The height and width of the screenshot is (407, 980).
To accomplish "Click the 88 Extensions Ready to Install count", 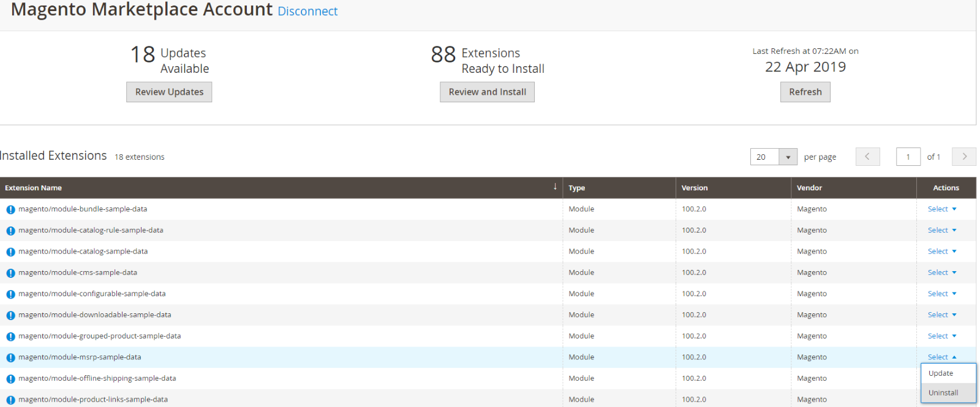I will [488, 60].
